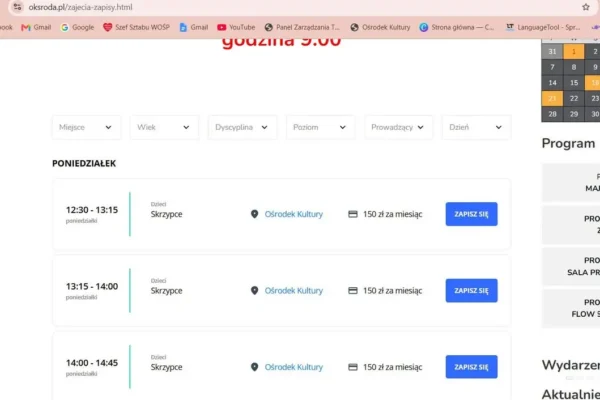Select day 31 in the calendar
The width and height of the screenshot is (600, 400).
tap(552, 52)
